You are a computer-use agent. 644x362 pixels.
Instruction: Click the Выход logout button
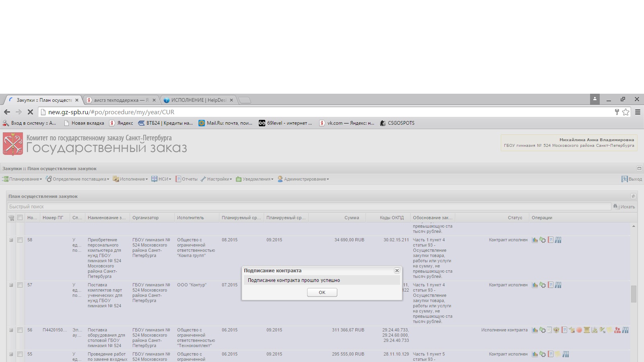pos(632,179)
